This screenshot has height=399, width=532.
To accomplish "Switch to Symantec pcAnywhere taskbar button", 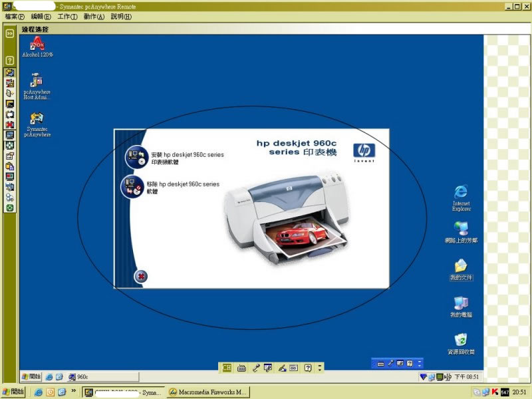I will pyautogui.click(x=124, y=392).
